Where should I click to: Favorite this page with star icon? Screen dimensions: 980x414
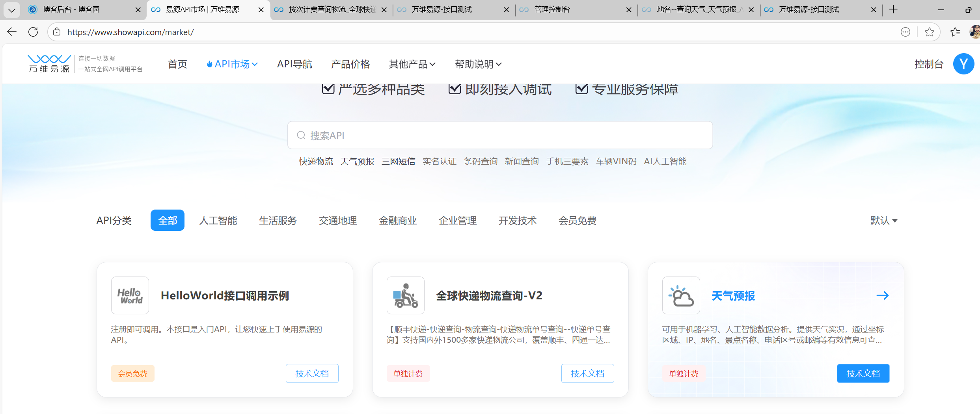pos(929,32)
